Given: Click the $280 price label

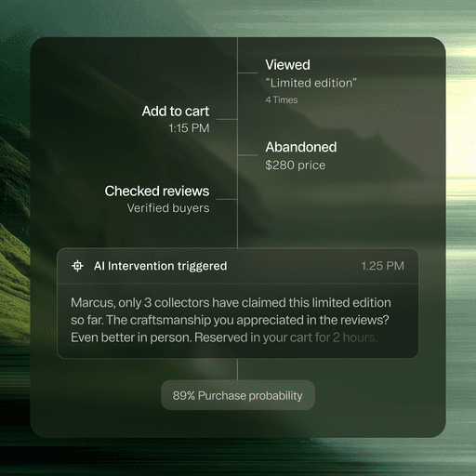Looking at the screenshot, I should 296,165.
